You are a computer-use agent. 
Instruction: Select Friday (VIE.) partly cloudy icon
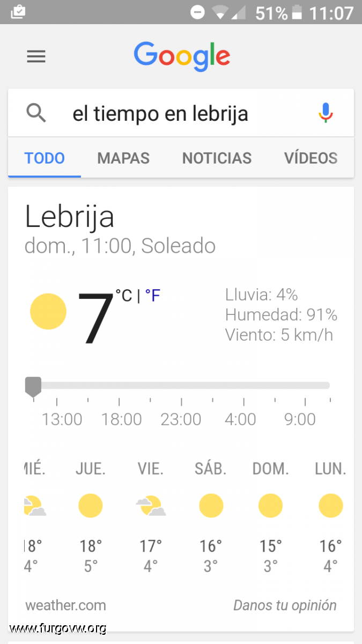click(150, 506)
